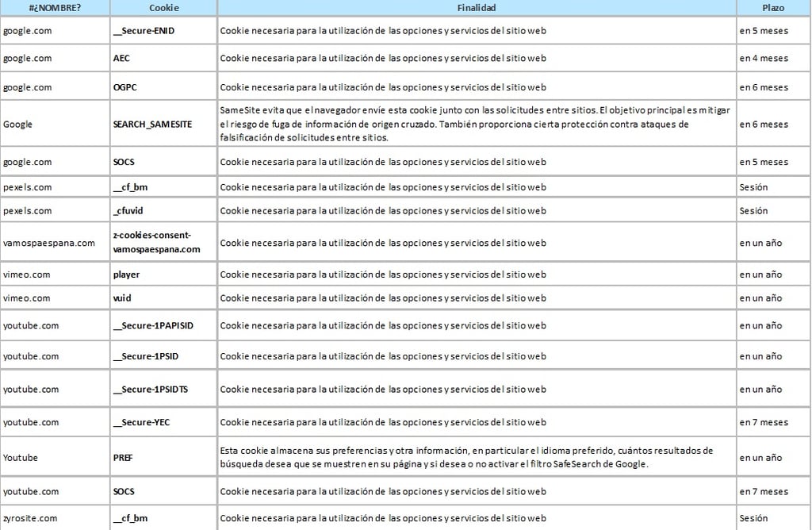812x530 pixels.
Task: Select the google.com SOCS cookie cell
Action: (163, 162)
